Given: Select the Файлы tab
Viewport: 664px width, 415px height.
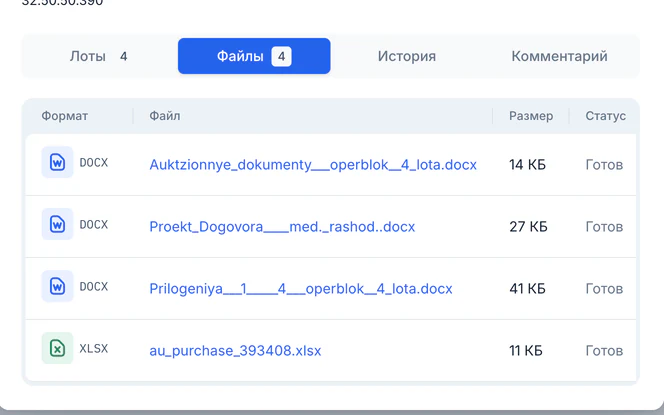Looking at the screenshot, I should tap(254, 56).
